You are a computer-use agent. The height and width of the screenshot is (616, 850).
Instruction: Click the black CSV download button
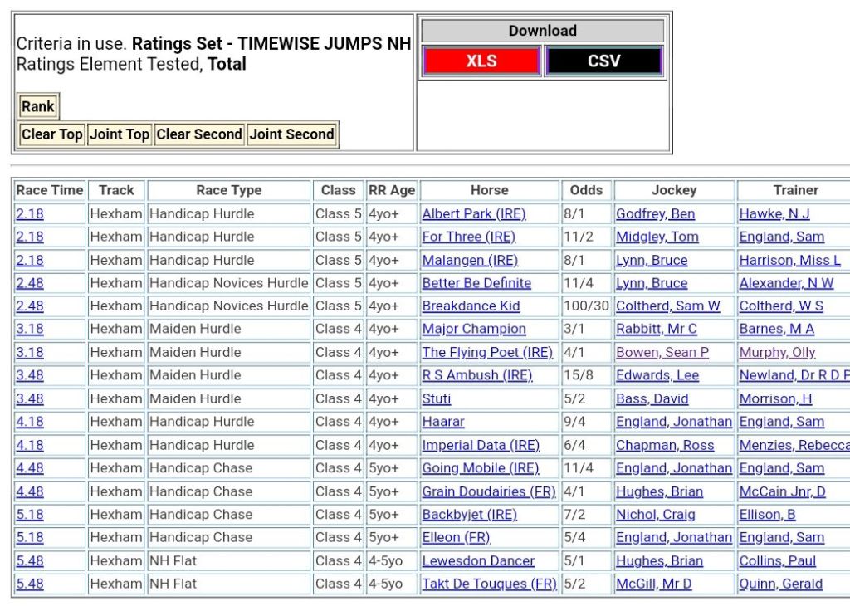[x=603, y=61]
